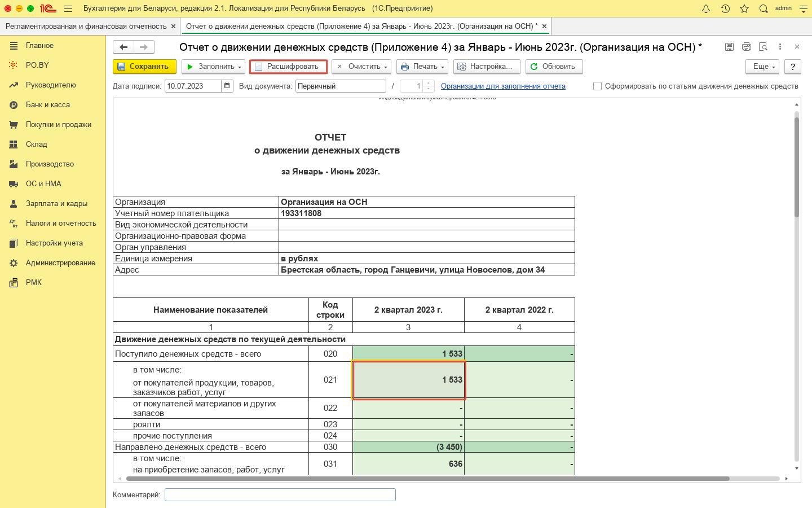The width and height of the screenshot is (812, 508).
Task: Close the report form with X
Action: (797, 47)
